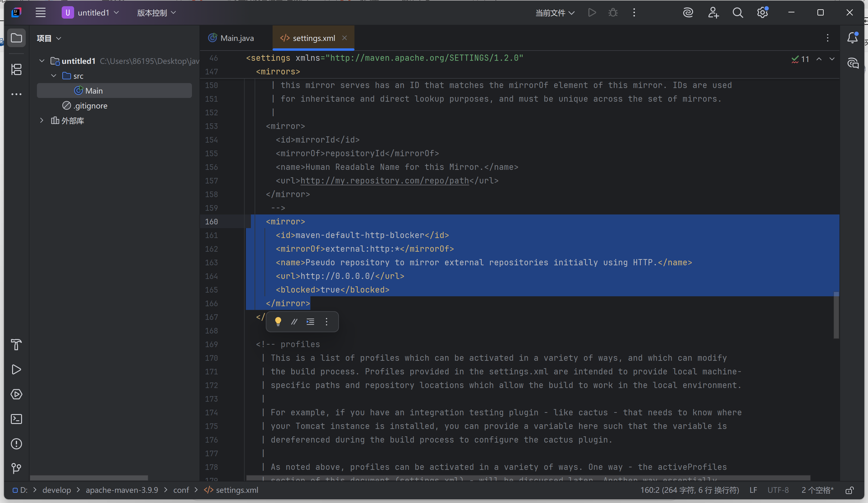Screen dimensions: 868x503
Task: Toggle the Project tool window folder icon
Action: (16, 38)
